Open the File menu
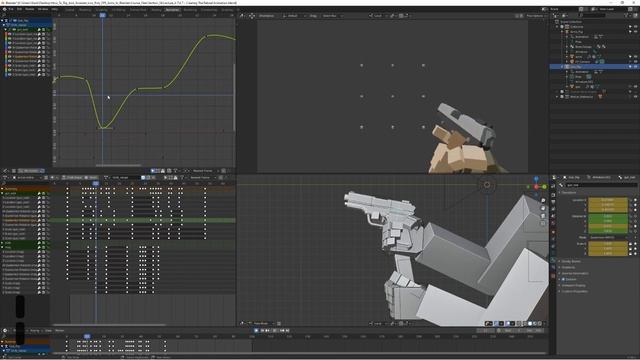The image size is (640, 360). click(x=11, y=9)
